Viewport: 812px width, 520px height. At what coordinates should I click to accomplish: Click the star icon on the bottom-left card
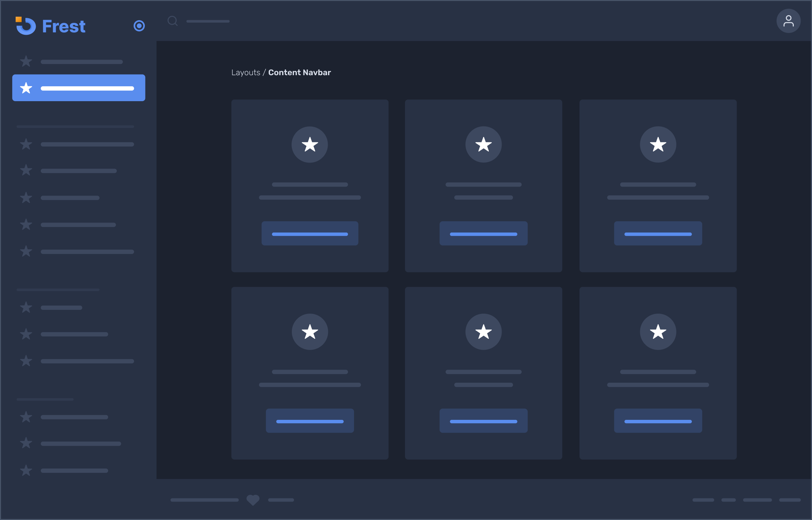click(309, 331)
